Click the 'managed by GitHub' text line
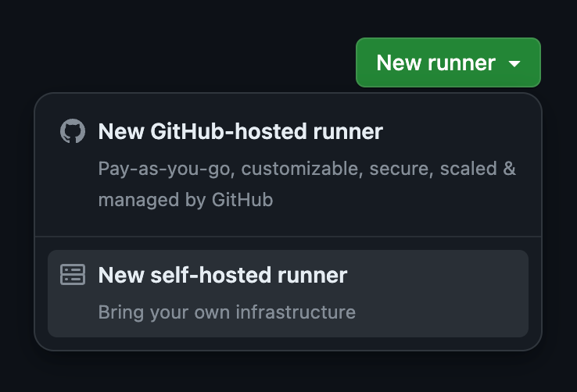Image resolution: width=577 pixels, height=392 pixels. pos(185,200)
